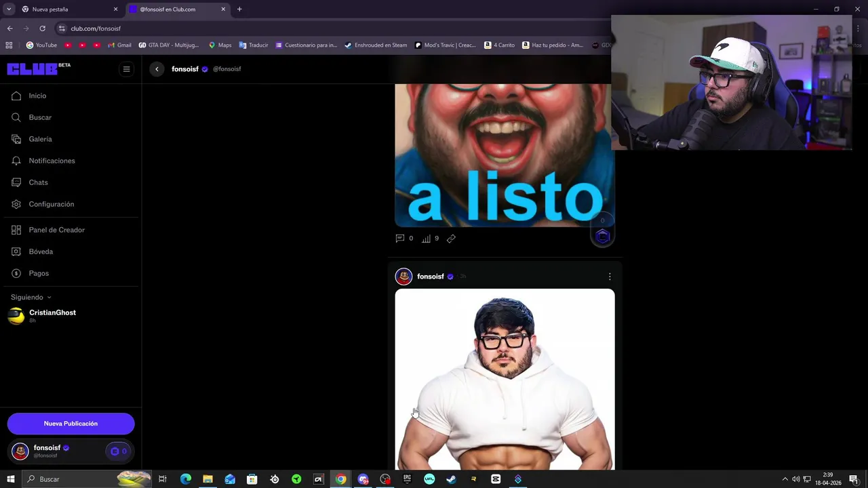Open the volume control in the tray
This screenshot has width=868, height=488.
pos(796,479)
